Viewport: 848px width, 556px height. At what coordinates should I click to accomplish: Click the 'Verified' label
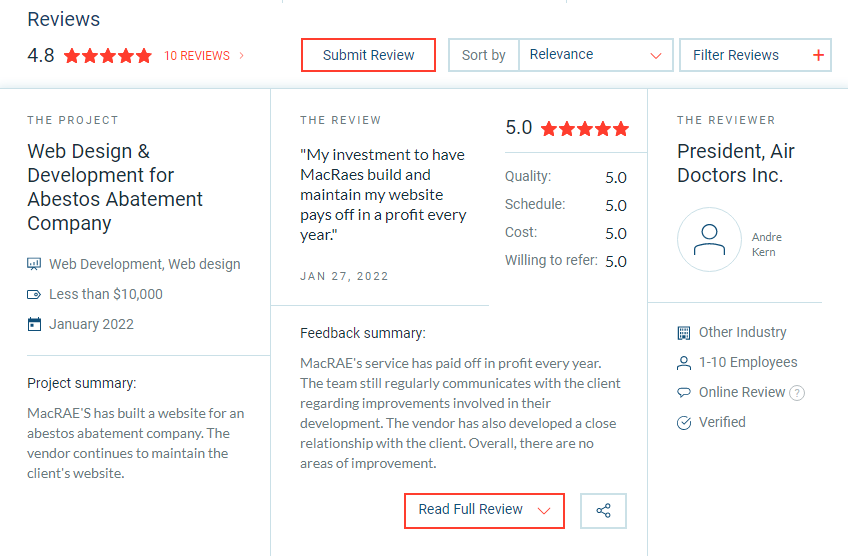click(x=722, y=422)
